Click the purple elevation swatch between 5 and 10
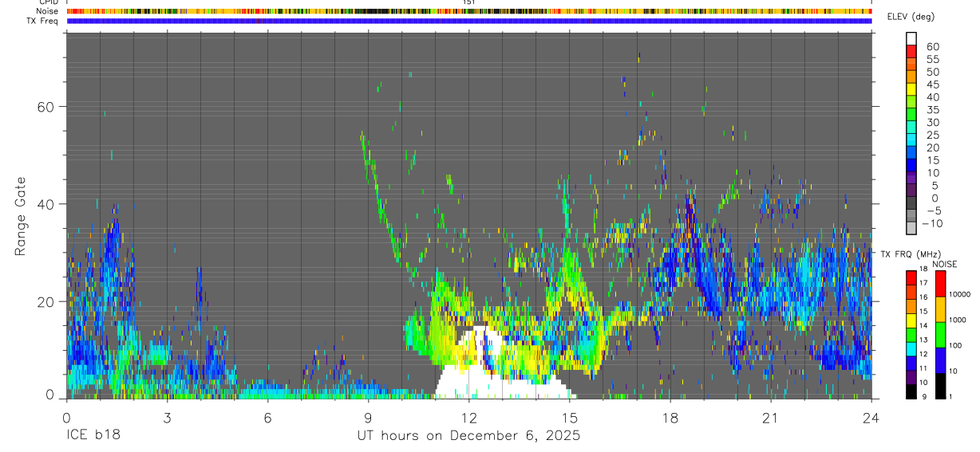980x452 pixels. tap(911, 179)
